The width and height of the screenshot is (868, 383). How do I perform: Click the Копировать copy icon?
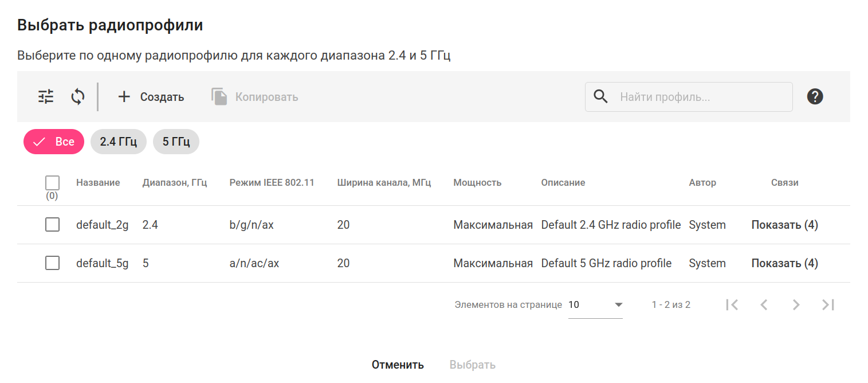(219, 97)
